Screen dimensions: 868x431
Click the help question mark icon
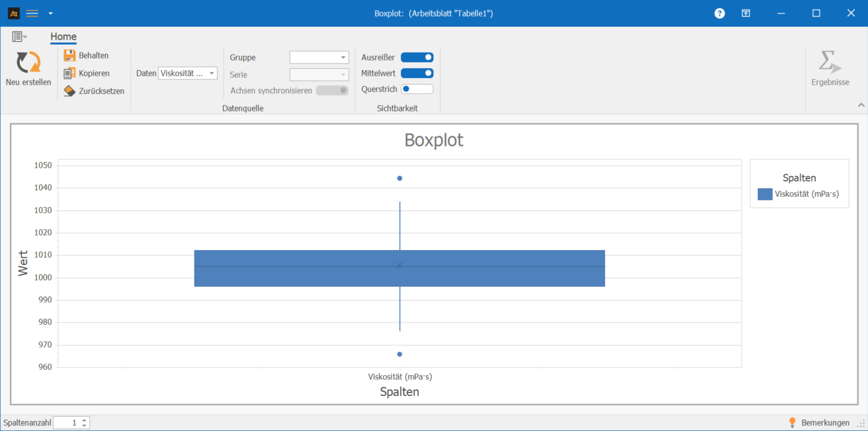[x=719, y=13]
